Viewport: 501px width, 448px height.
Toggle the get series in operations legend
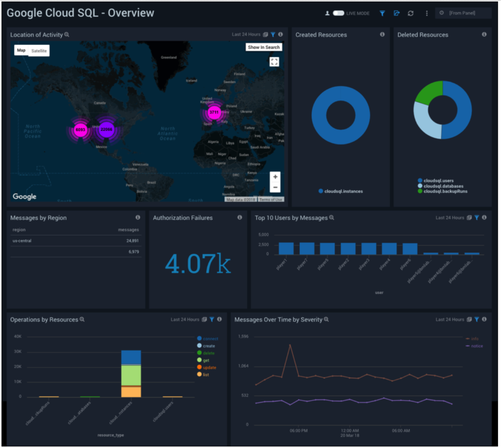(x=203, y=360)
